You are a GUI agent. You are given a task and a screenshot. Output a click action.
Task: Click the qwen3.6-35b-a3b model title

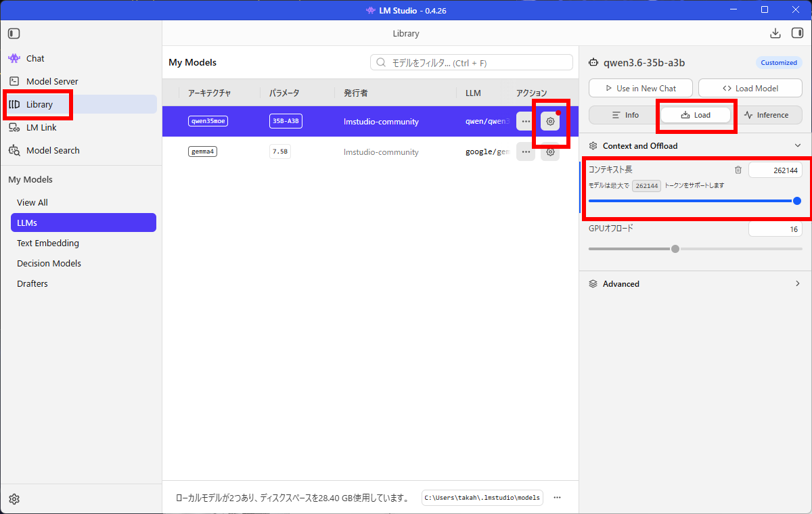[644, 63]
